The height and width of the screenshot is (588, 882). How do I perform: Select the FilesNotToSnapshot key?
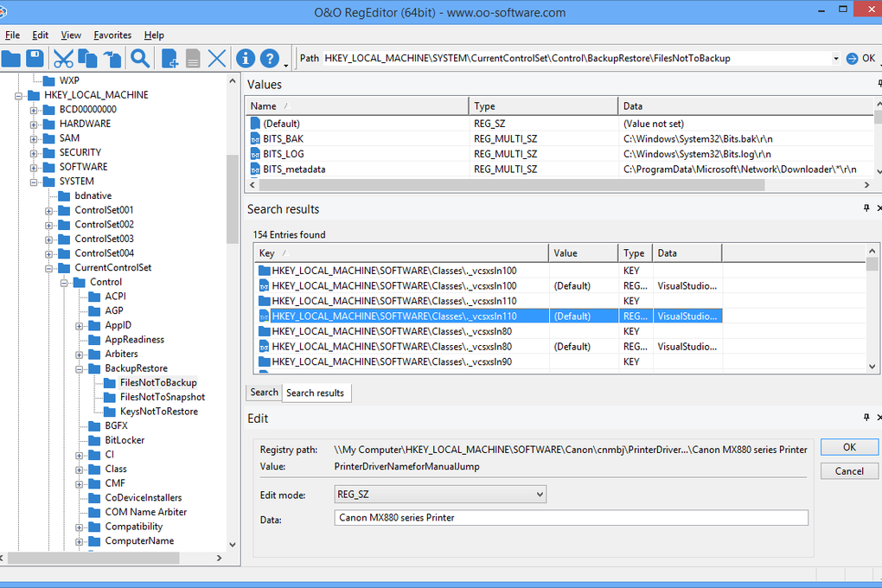pos(162,397)
